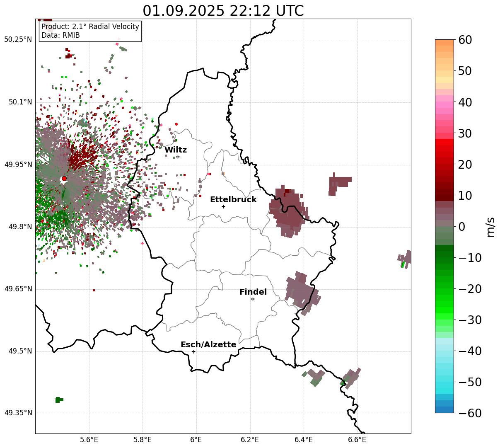500x448 pixels.
Task: Click the colorbar tick label 40
Action: 466,102
